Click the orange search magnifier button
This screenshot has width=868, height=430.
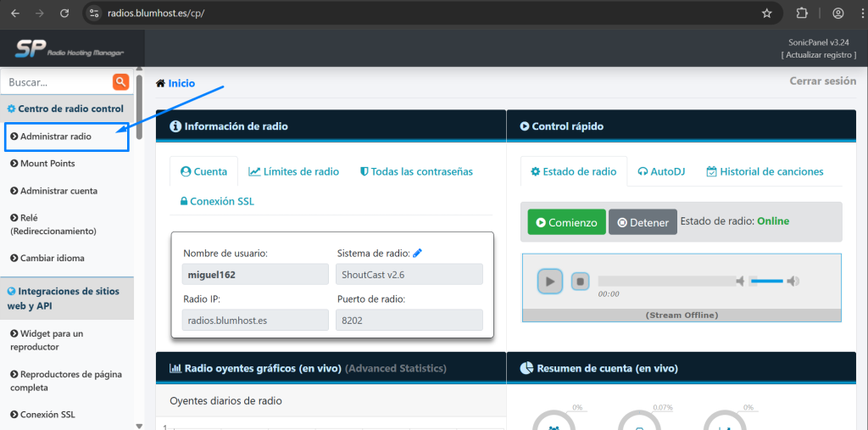coord(120,82)
